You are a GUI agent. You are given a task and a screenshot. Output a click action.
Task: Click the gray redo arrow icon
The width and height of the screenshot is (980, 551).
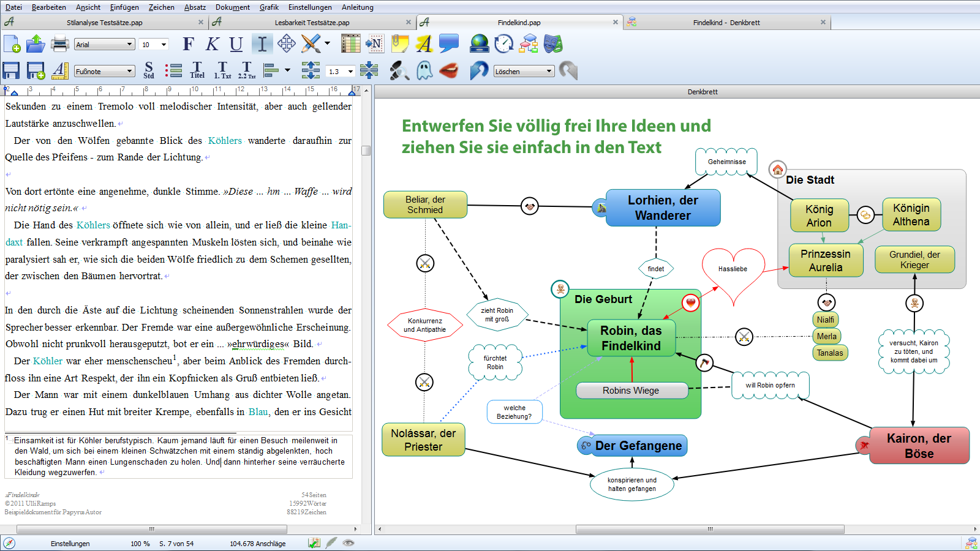click(568, 71)
